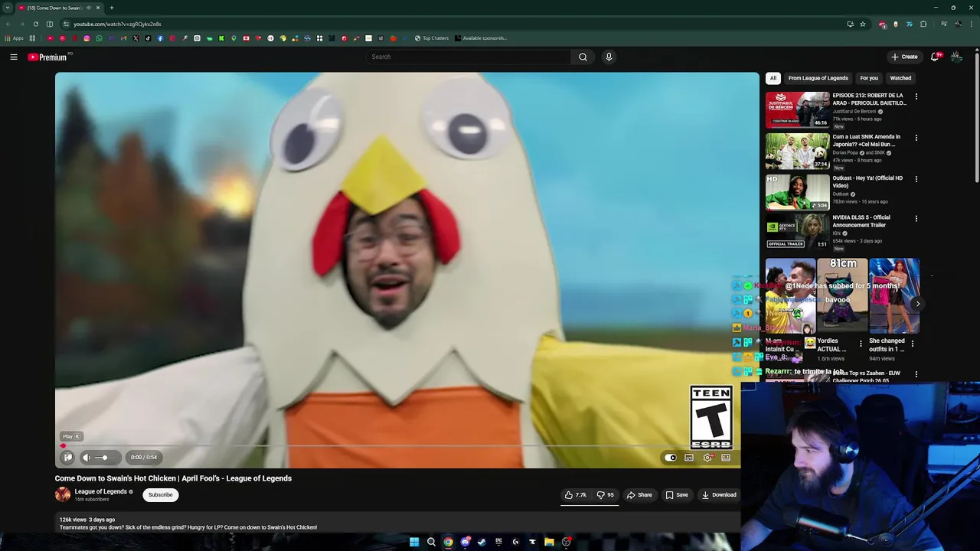Toggle the autoplay switch in player
Image resolution: width=980 pixels, height=551 pixels.
pyautogui.click(x=671, y=458)
